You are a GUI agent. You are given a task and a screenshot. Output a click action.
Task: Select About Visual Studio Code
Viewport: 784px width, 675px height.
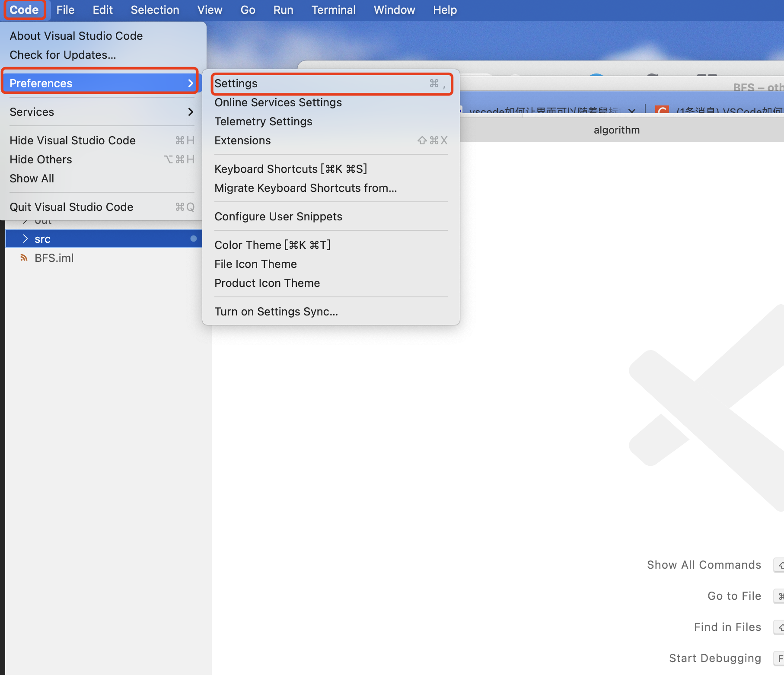pyautogui.click(x=103, y=36)
